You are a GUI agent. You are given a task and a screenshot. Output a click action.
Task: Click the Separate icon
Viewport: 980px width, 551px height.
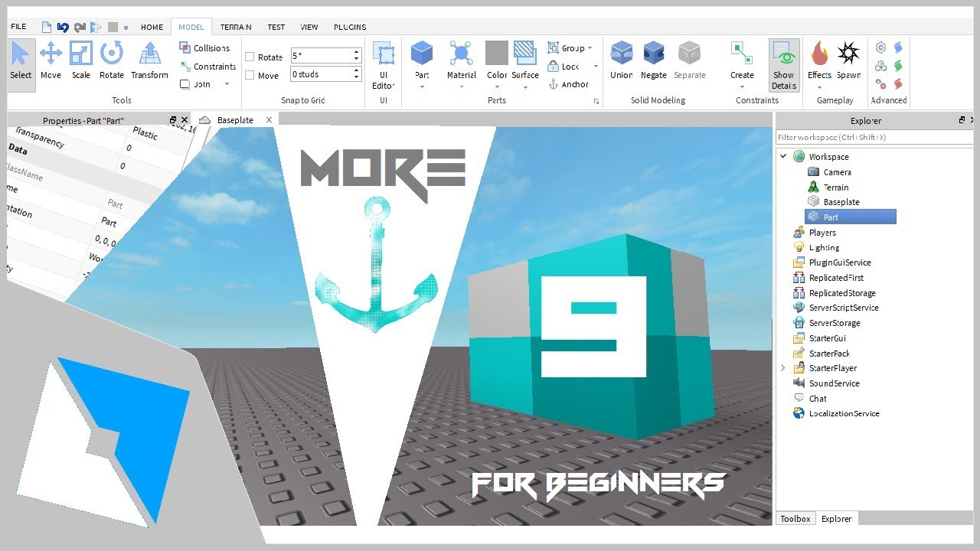point(690,61)
